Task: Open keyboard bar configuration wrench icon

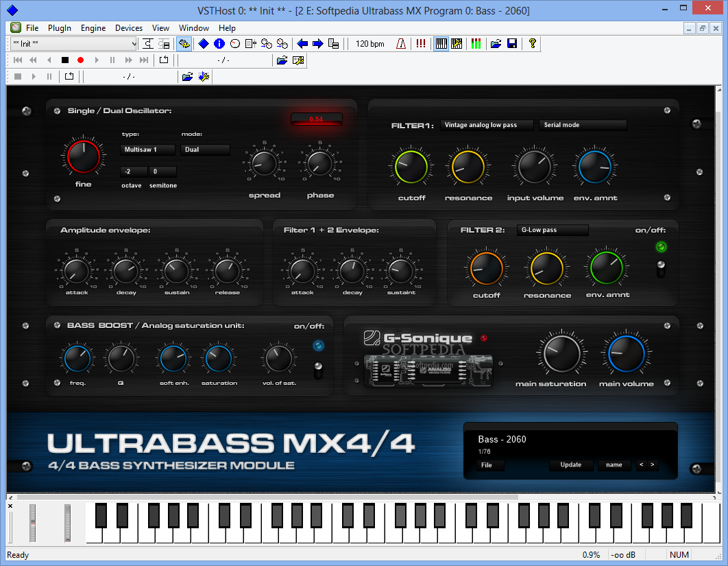Action: pos(457,44)
